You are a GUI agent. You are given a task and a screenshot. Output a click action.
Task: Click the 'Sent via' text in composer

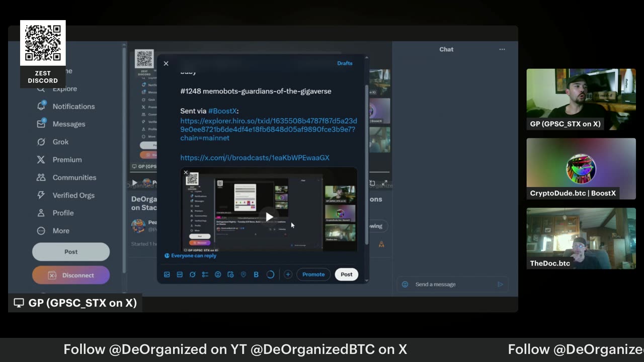pyautogui.click(x=193, y=111)
